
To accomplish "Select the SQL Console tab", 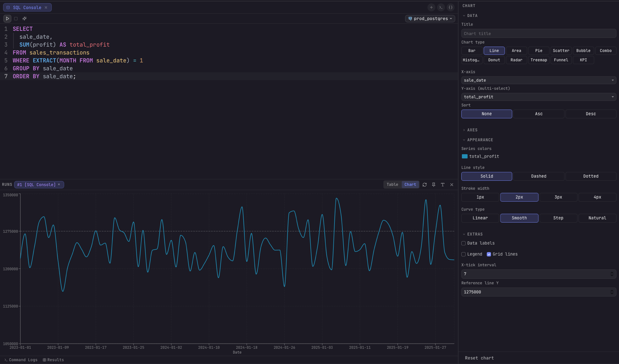I will tap(27, 7).
